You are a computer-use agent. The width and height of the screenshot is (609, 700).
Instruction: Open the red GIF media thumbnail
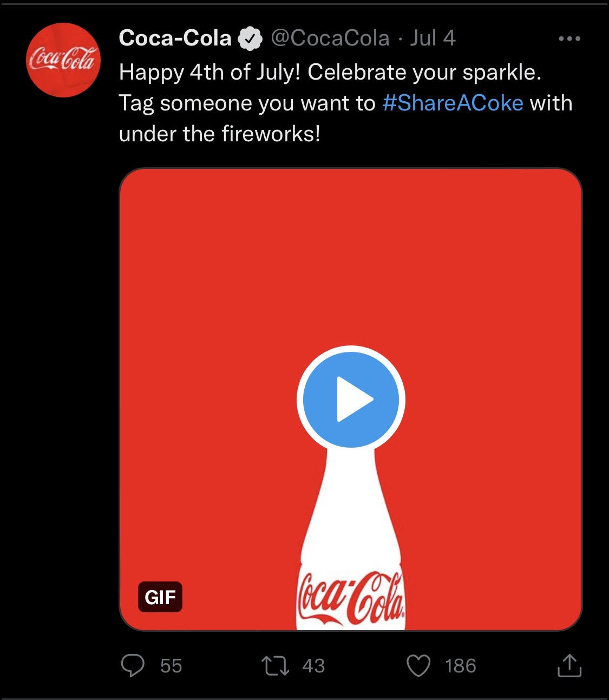351,400
